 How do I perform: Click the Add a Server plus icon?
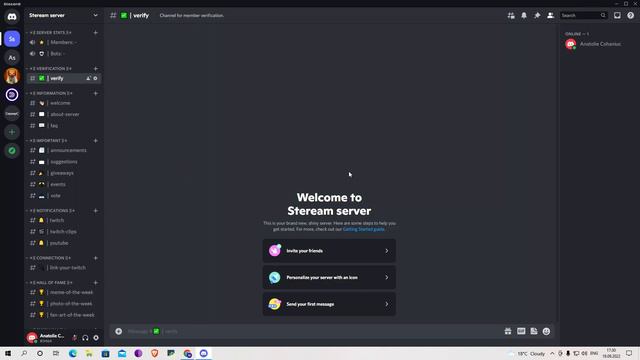[12, 132]
